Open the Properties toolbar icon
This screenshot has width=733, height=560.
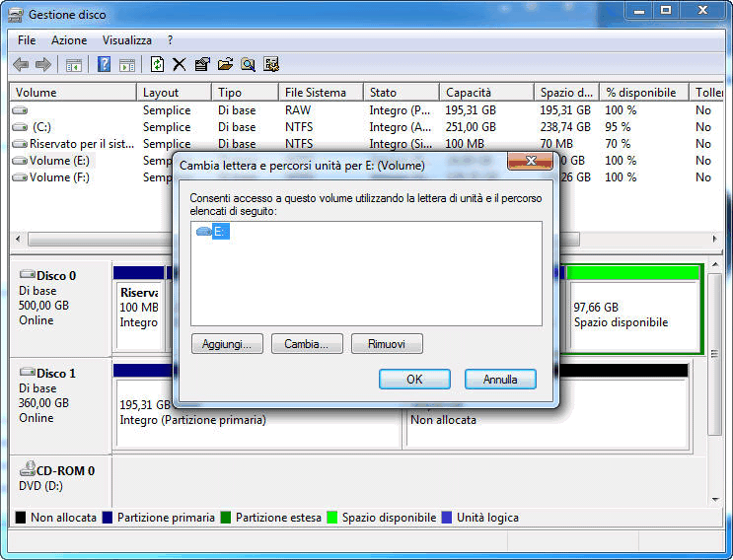coord(202,64)
